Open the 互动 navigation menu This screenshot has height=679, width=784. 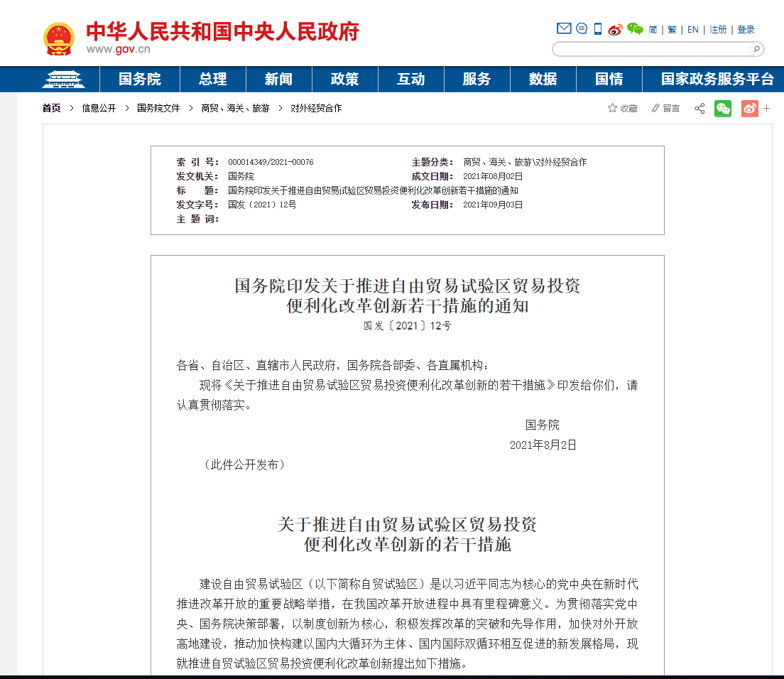410,79
